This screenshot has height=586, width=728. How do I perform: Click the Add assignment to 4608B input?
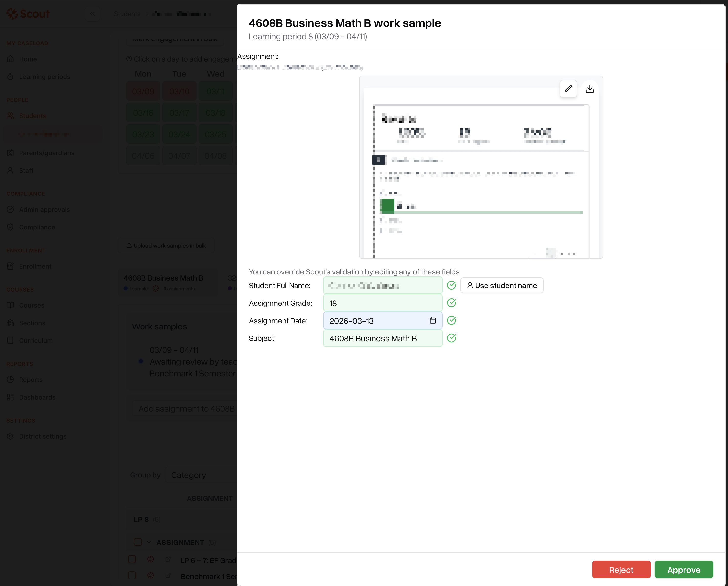(x=184, y=408)
